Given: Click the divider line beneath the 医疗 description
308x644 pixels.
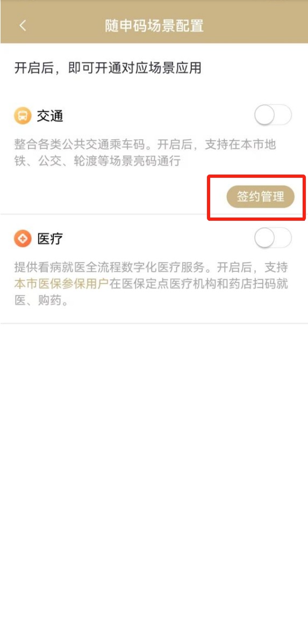Looking at the screenshot, I should (x=154, y=323).
